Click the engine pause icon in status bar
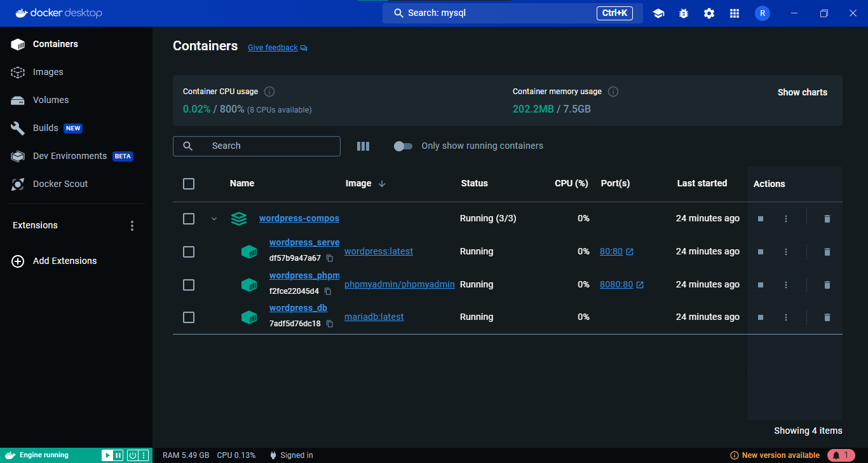 click(x=118, y=455)
